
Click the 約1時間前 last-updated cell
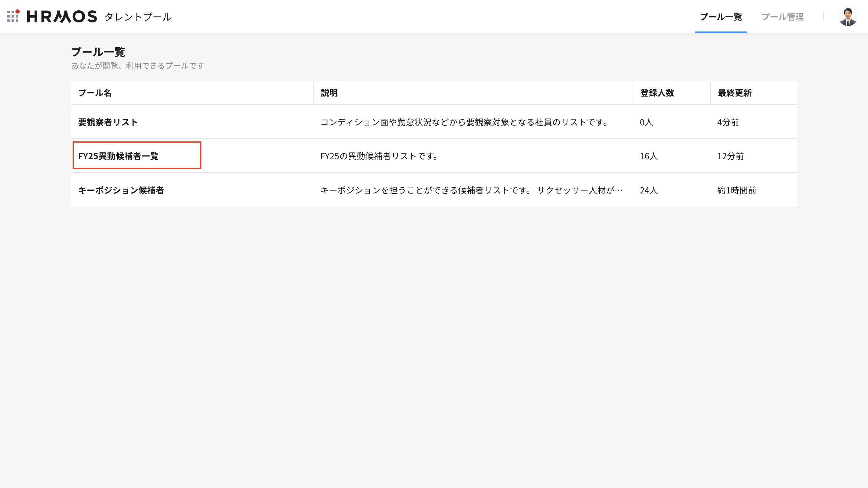pos(737,190)
